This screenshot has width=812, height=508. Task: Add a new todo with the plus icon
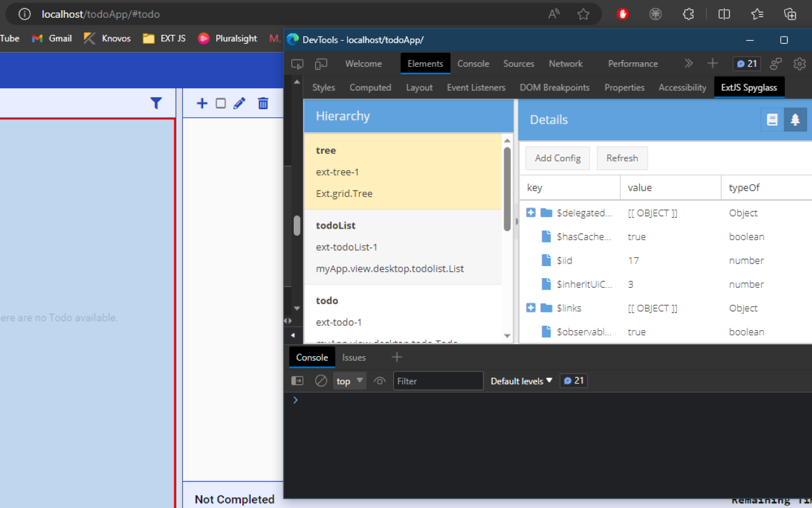[202, 103]
